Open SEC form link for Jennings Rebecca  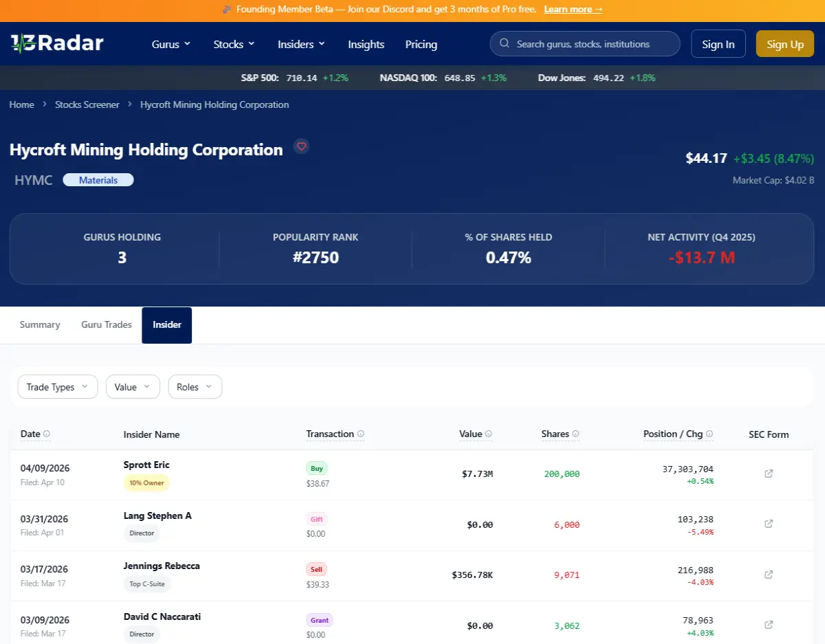coord(769,575)
